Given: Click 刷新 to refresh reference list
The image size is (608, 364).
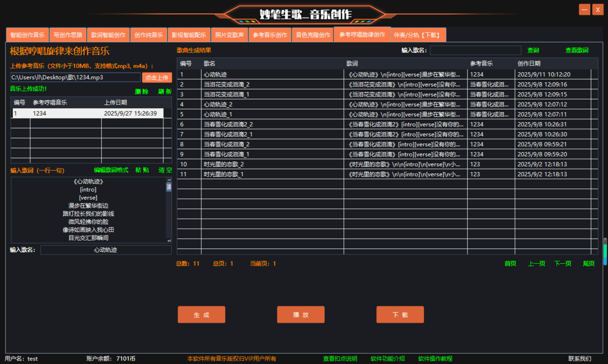Looking at the screenshot, I should click(x=165, y=91).
